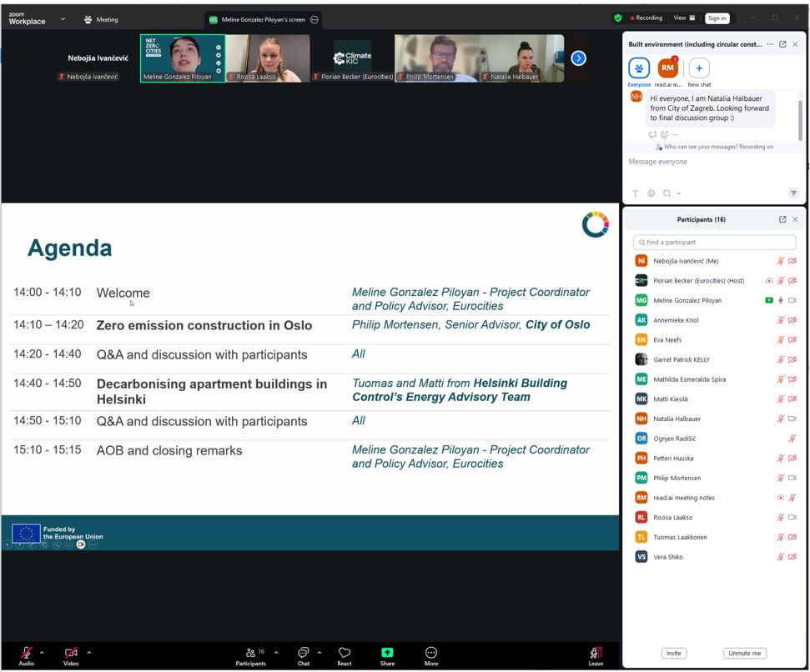Open the emoji picker in chat box
This screenshot has height=672, width=810.
coord(652,193)
